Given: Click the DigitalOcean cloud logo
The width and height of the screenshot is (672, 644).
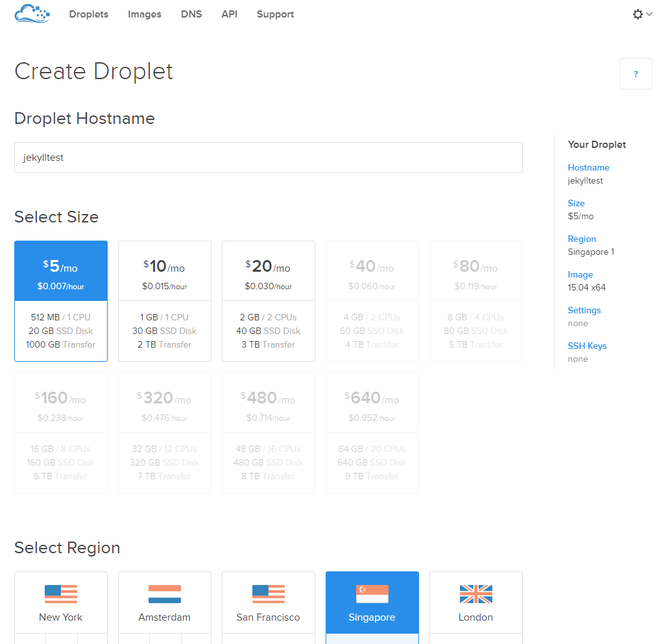Looking at the screenshot, I should click(x=32, y=13).
